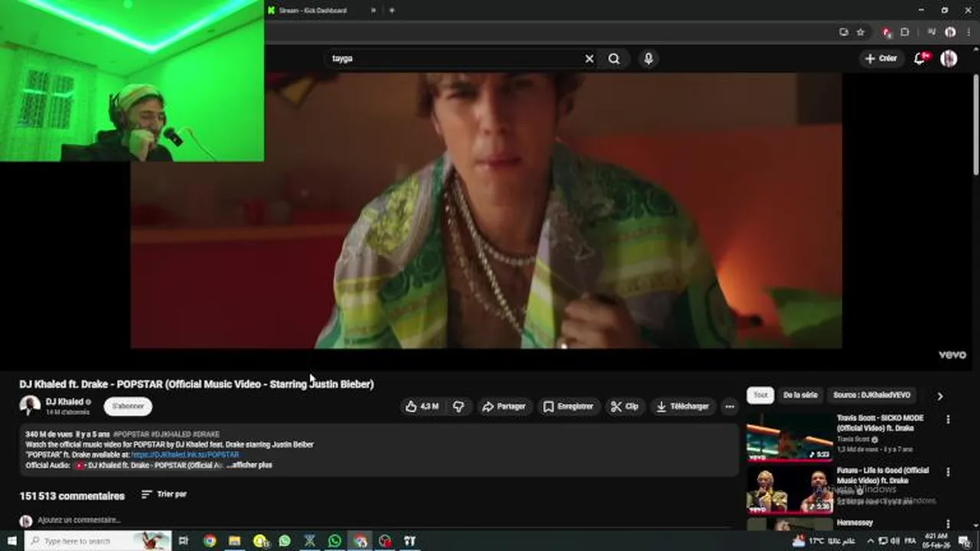Open Google Chrome from the taskbar
This screenshot has height=551, width=980.
point(209,541)
